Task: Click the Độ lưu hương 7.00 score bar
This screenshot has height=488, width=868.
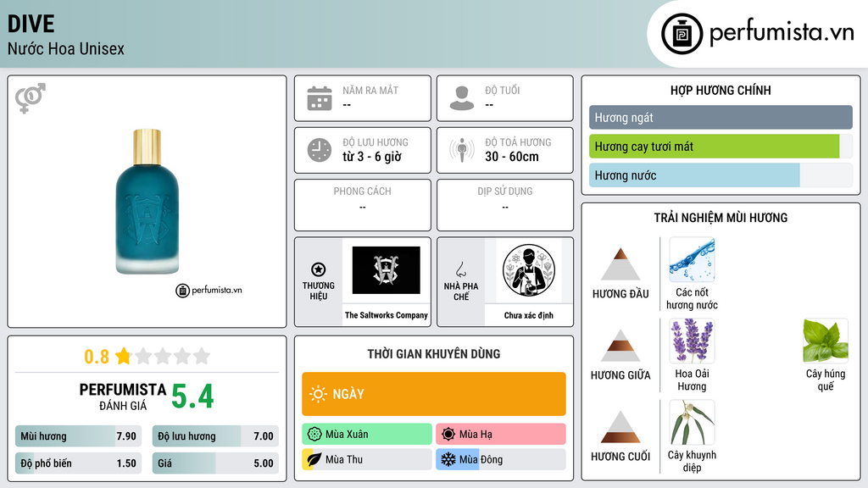Action: [215, 436]
